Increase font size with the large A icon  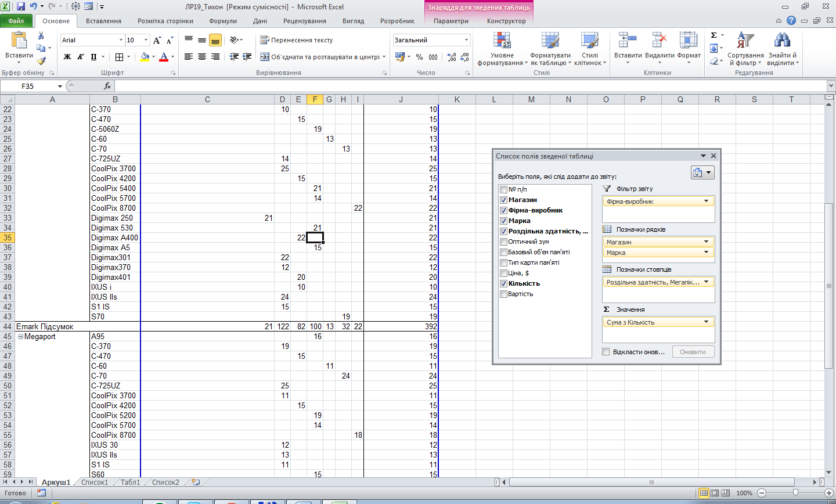point(157,40)
